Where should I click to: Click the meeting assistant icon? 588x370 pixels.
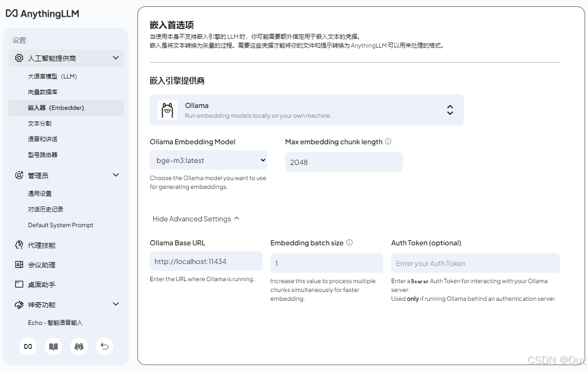coord(19,264)
